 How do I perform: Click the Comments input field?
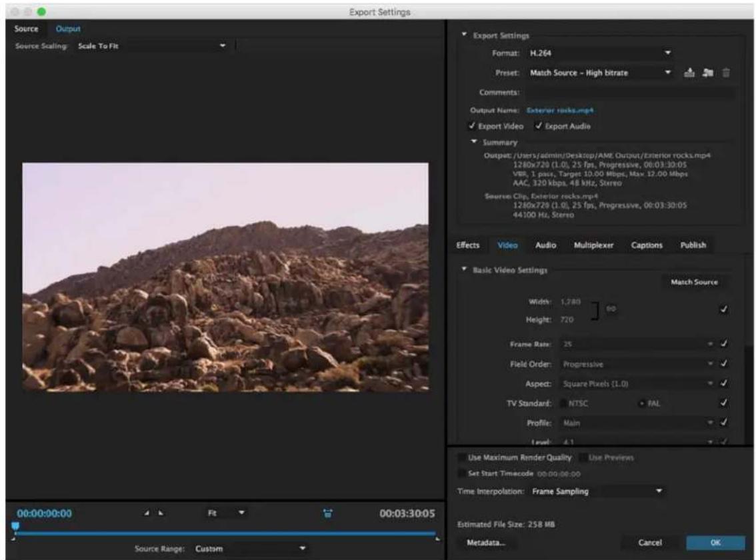click(x=630, y=92)
